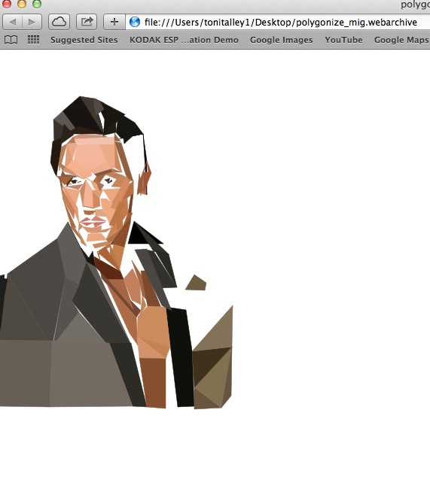Image resolution: width=430 pixels, height=504 pixels.
Task: Zoom the window with the green button
Action: coord(37,4)
